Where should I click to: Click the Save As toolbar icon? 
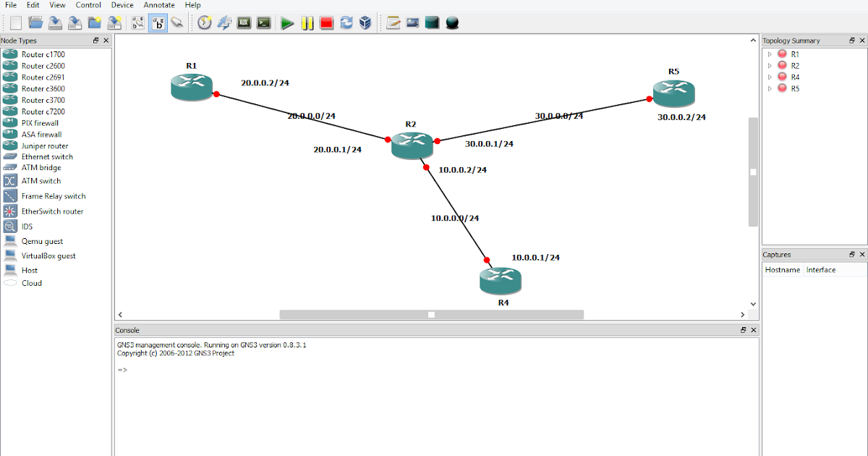pos(75,23)
